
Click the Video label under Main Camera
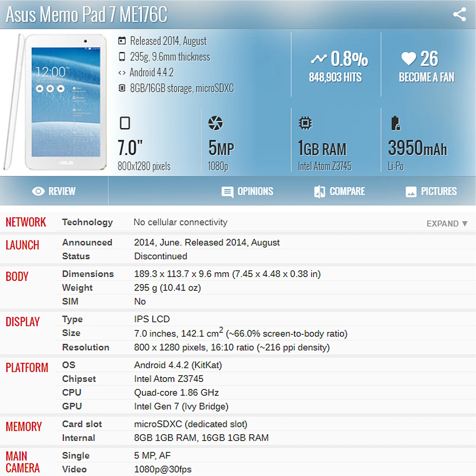74,469
